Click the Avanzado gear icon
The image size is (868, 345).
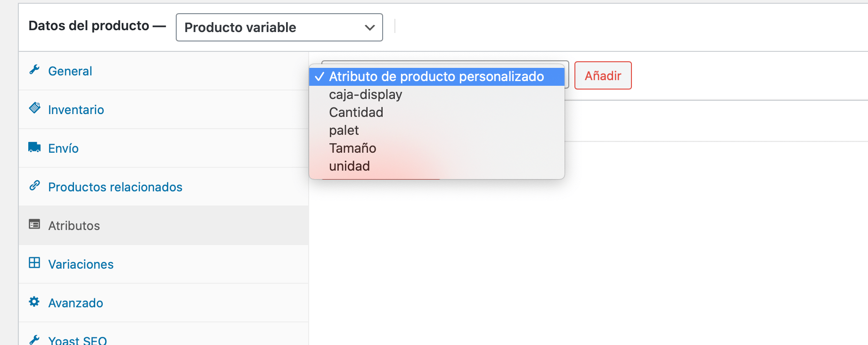click(34, 301)
